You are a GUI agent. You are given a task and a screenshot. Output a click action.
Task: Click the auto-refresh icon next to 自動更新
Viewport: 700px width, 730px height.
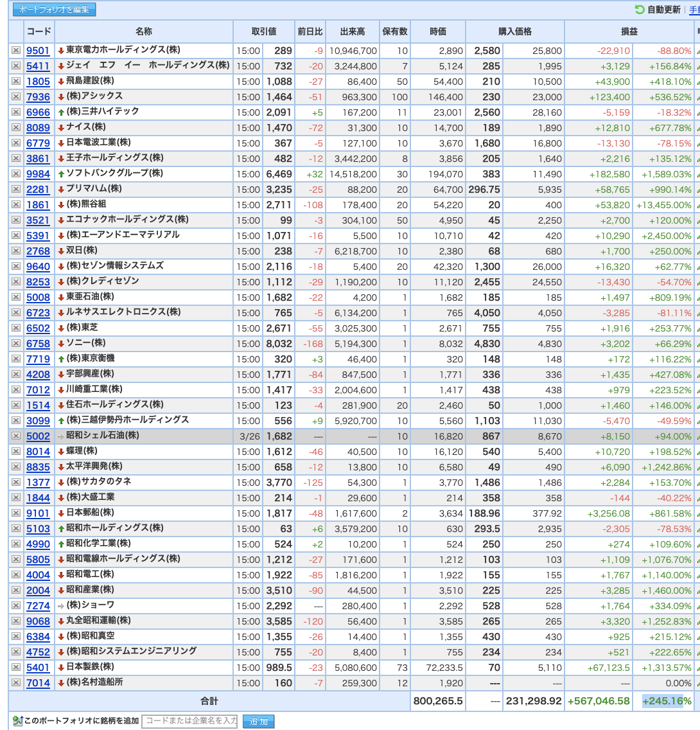(640, 9)
